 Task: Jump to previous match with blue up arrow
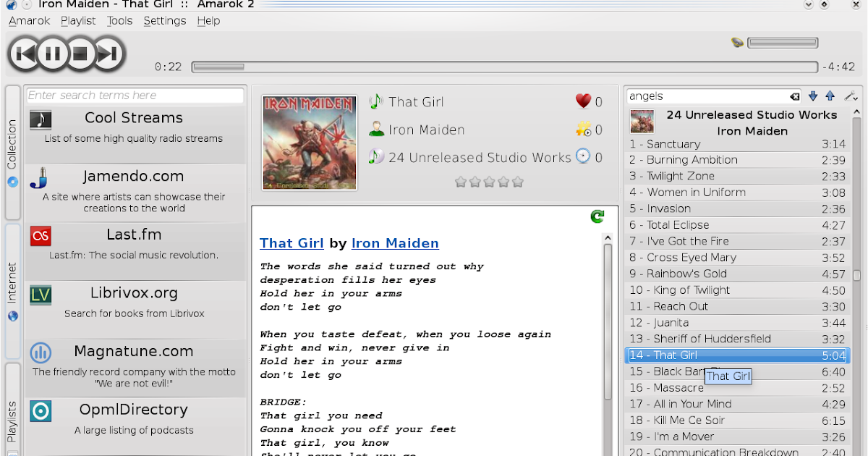coord(830,96)
